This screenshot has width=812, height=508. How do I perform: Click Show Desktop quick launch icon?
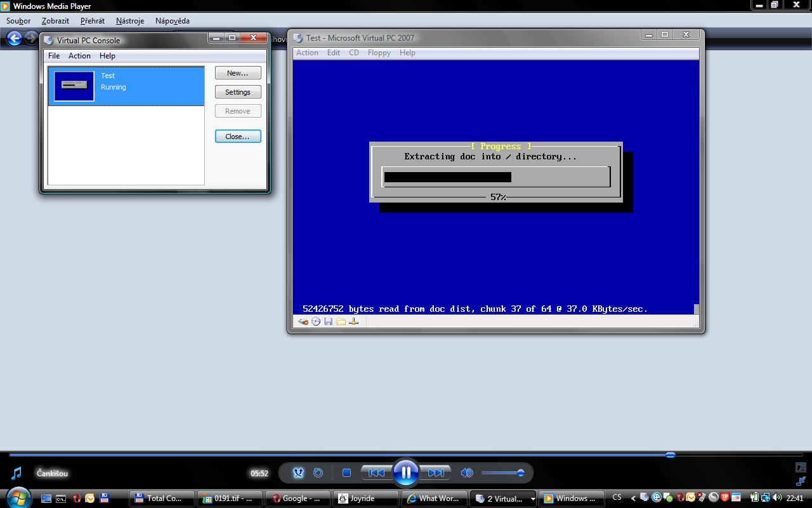click(x=46, y=498)
